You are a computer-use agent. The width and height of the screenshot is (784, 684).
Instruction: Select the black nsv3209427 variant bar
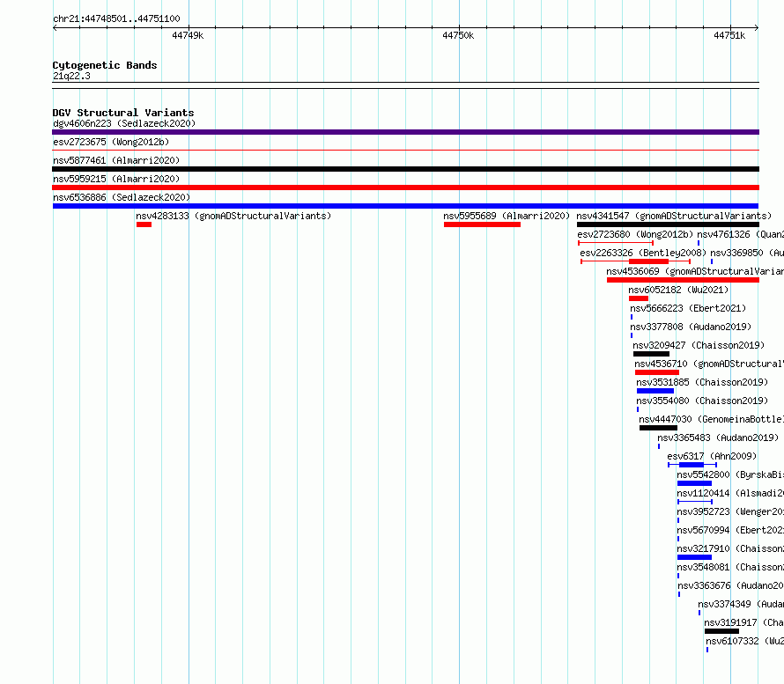(x=651, y=354)
